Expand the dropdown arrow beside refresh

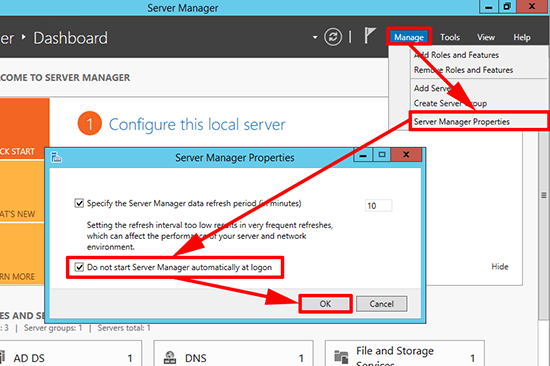point(315,37)
